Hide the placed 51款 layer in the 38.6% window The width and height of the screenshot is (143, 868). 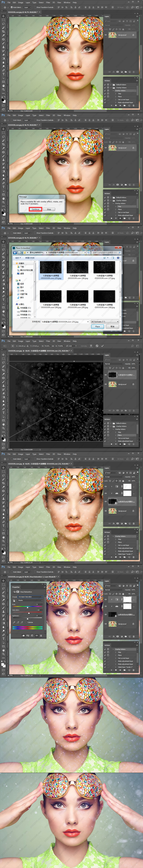pyautogui.click(x=106, y=375)
